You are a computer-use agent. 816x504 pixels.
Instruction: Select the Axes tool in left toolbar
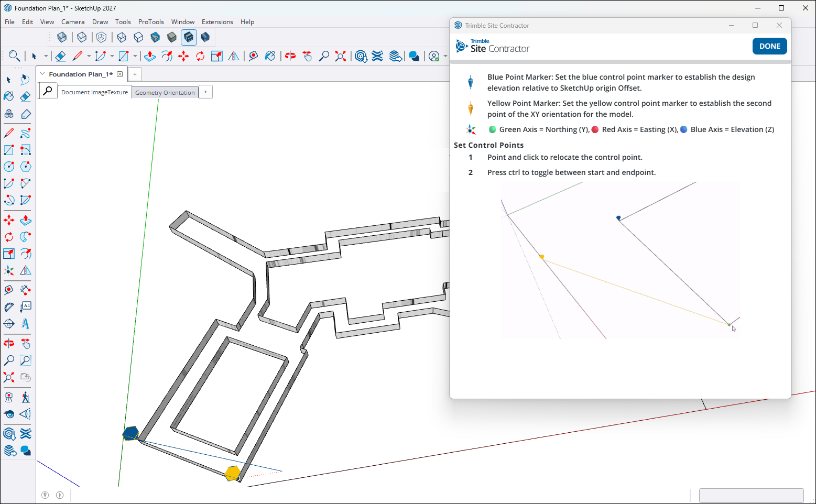9,271
